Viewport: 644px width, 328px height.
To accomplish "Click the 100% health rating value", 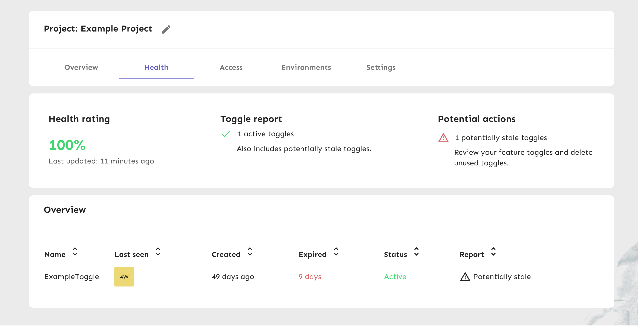I will click(67, 145).
